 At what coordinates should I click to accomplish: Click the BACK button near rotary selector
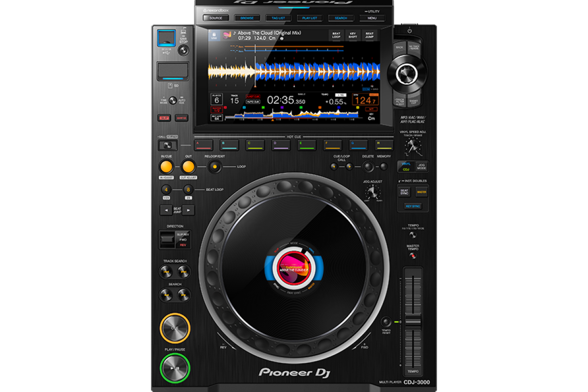(x=399, y=47)
